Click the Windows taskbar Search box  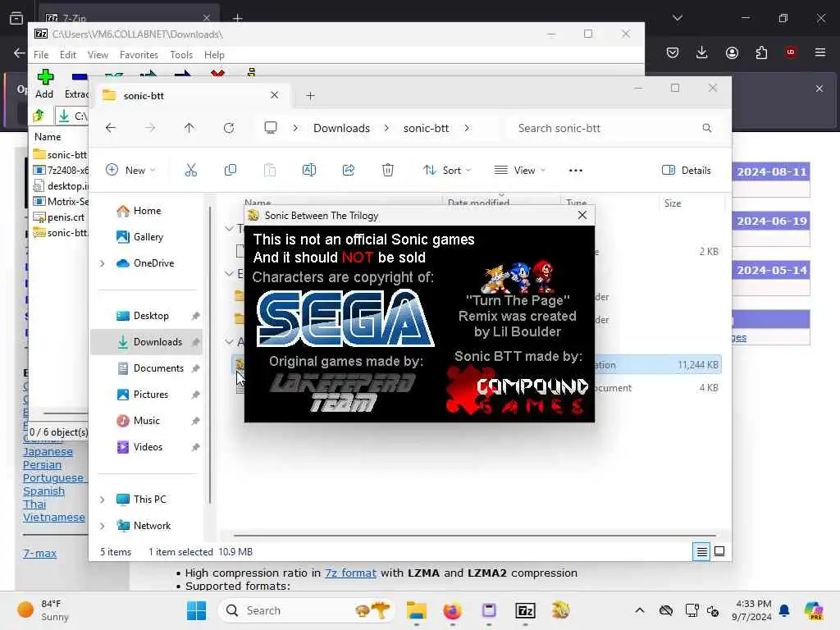click(x=307, y=610)
